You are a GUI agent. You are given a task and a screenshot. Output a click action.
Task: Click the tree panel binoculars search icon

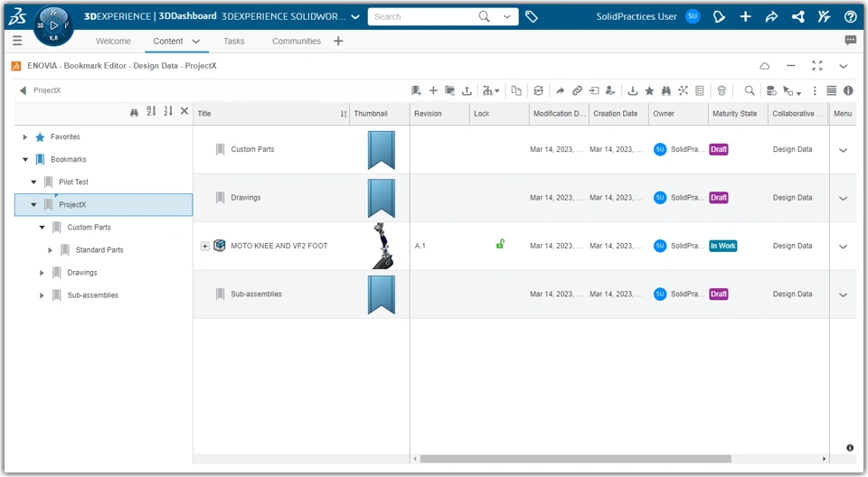tap(134, 112)
